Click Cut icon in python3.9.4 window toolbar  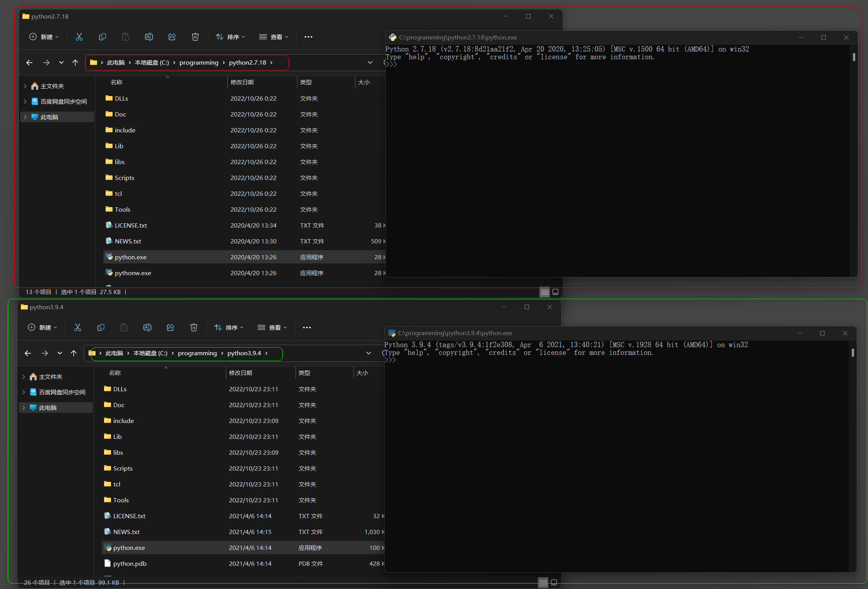(x=78, y=327)
